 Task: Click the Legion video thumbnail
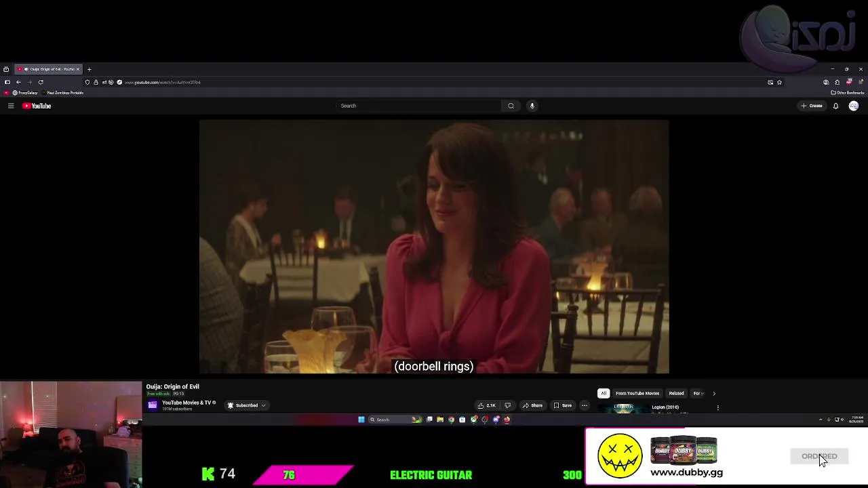tap(623, 408)
